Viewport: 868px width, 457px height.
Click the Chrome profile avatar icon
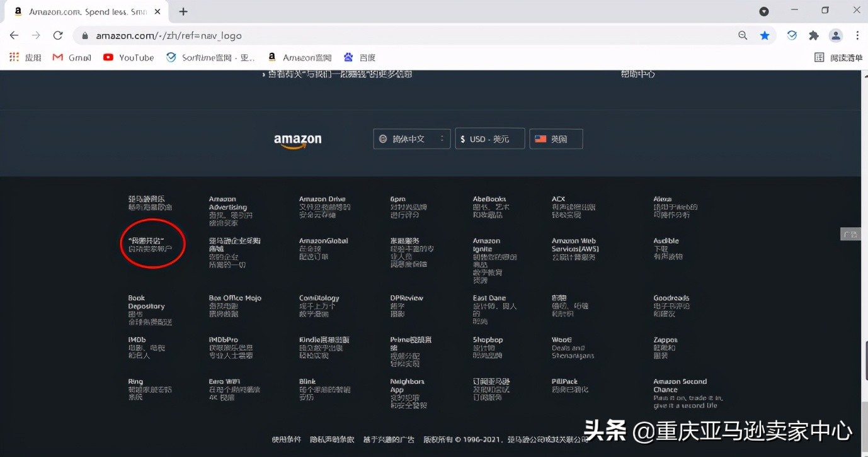point(836,36)
